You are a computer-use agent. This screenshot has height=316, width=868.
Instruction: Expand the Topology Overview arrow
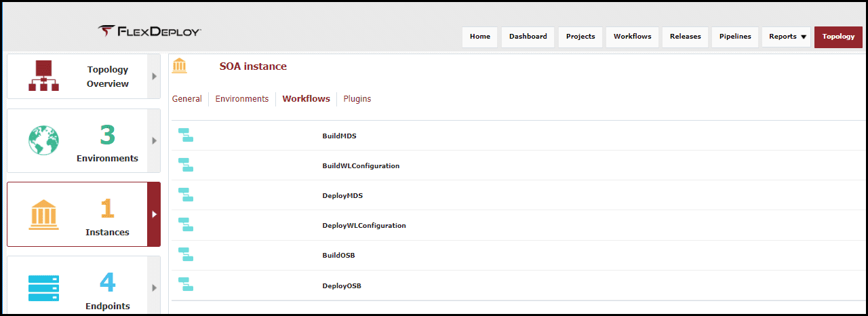click(x=154, y=76)
